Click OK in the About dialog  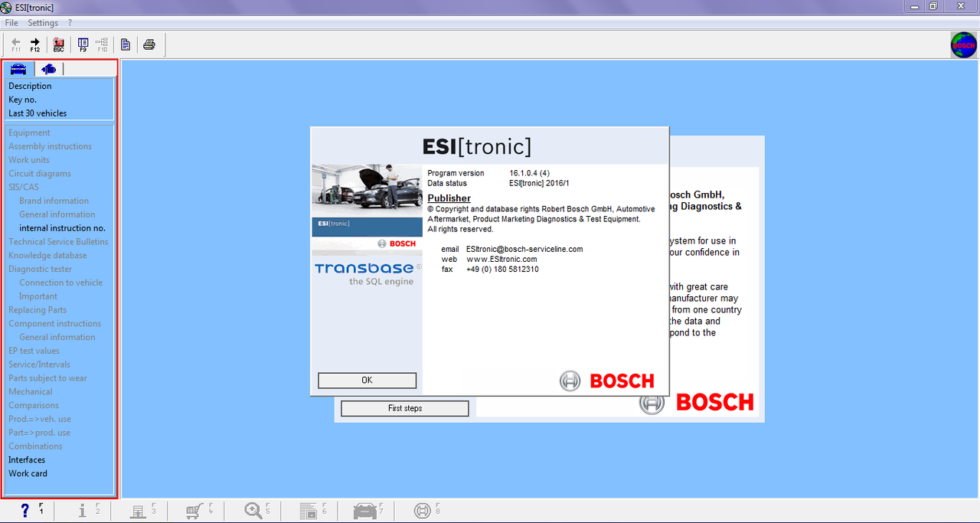[x=367, y=381]
